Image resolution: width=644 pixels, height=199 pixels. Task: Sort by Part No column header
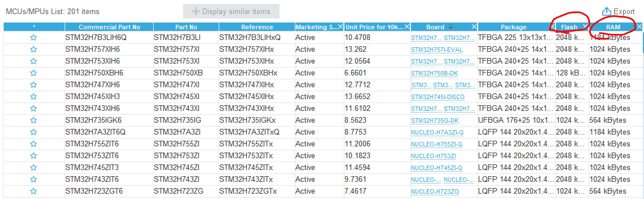pyautogui.click(x=186, y=27)
